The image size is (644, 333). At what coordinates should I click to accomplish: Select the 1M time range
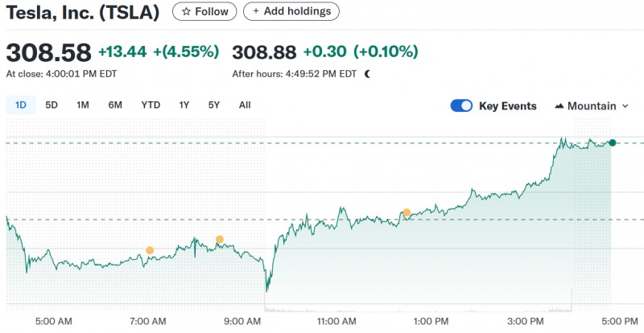(83, 105)
